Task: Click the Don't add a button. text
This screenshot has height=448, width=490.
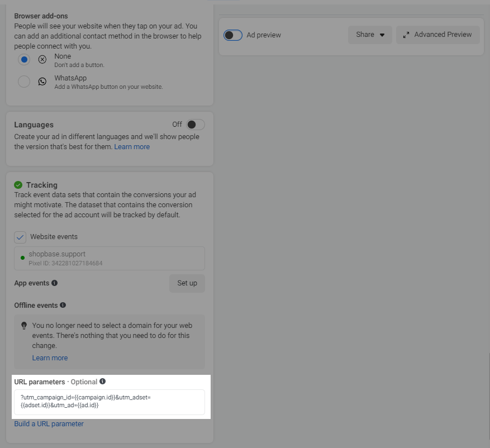Action: [79, 65]
